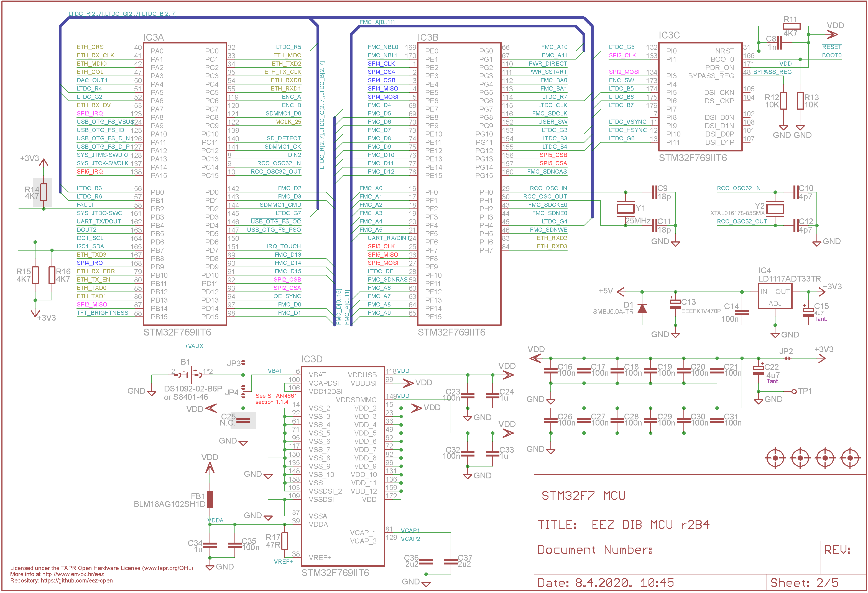Click the R17 47R resistor symbol
Viewport: 868px width, 593px height.
(285, 541)
